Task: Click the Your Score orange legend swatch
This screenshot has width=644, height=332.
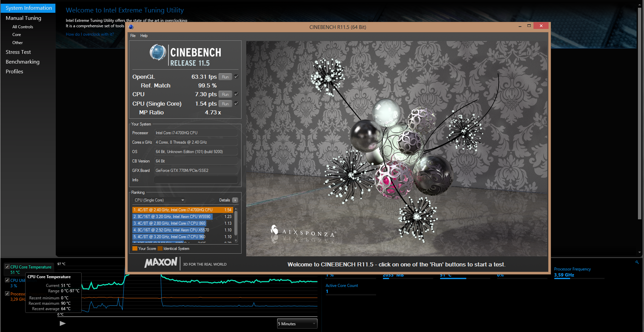Action: 135,249
